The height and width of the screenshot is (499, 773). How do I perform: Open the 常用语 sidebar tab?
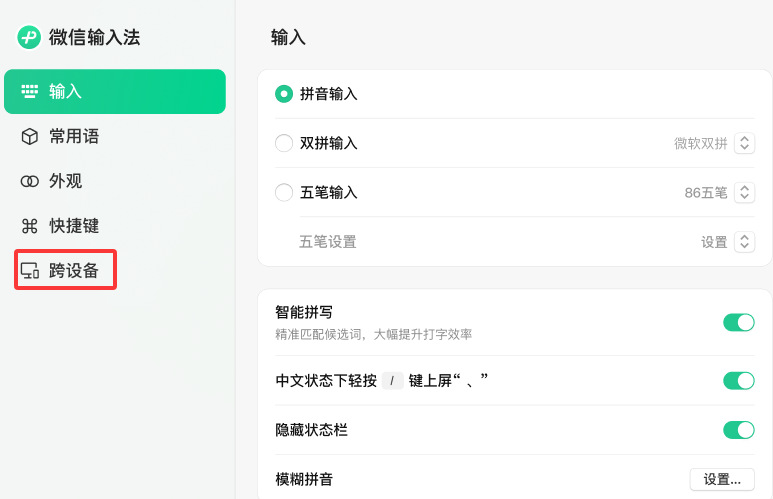(74, 137)
